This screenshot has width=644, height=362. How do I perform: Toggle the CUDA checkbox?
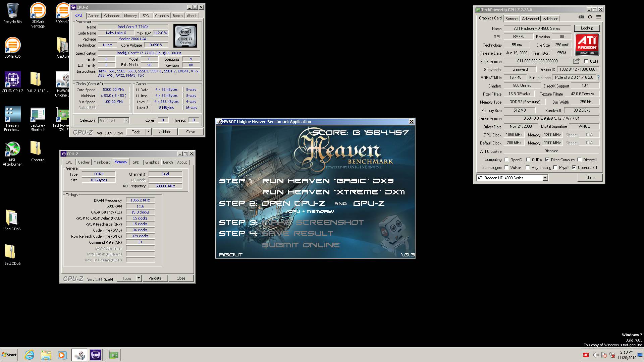coord(528,160)
